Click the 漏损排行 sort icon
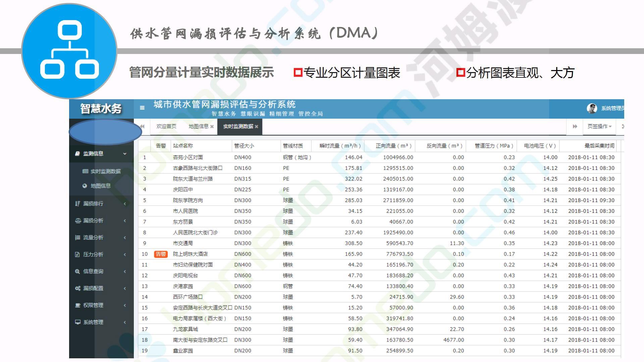 (77, 203)
